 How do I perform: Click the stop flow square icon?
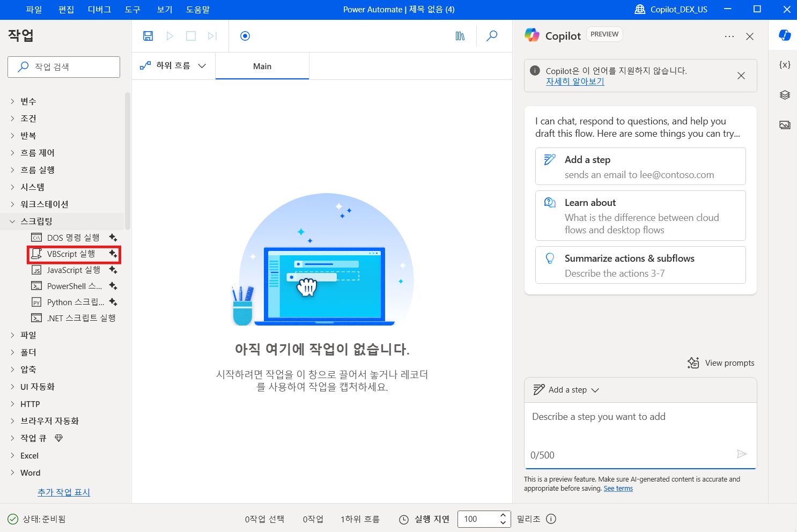point(191,36)
